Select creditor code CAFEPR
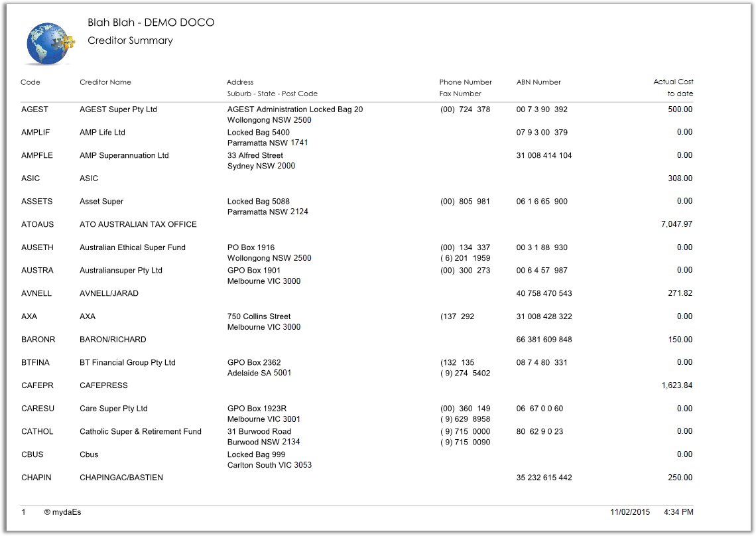 coord(37,385)
